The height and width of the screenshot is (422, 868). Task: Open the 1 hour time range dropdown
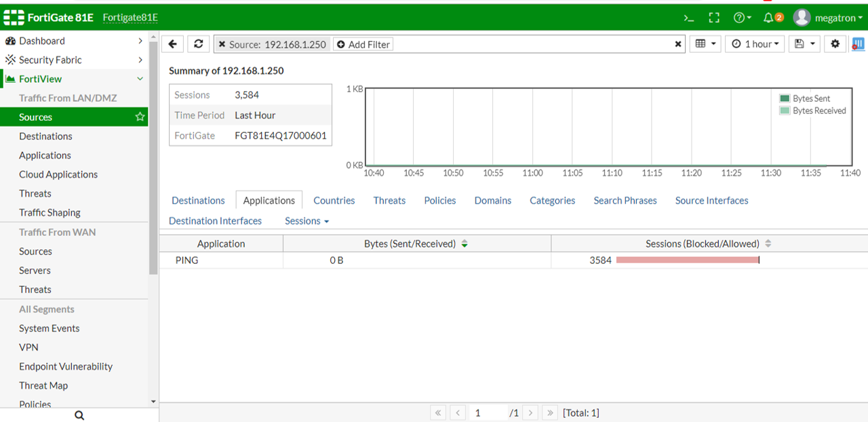[755, 44]
